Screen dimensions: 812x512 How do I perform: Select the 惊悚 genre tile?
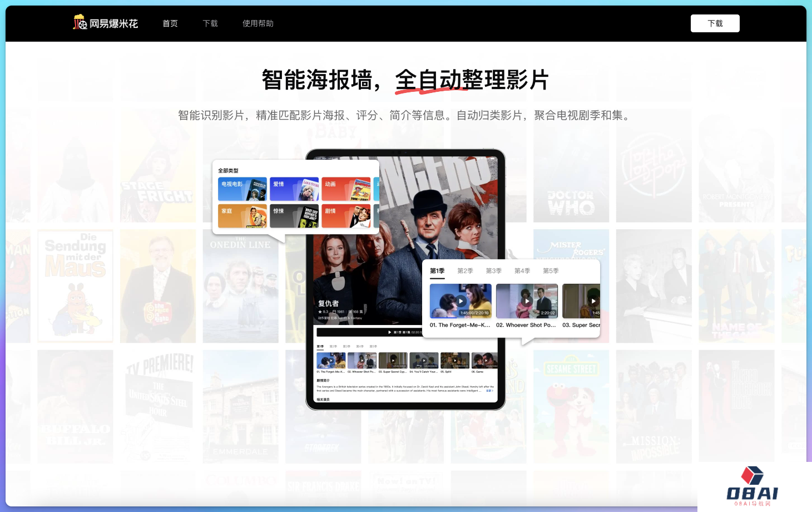tap(294, 216)
